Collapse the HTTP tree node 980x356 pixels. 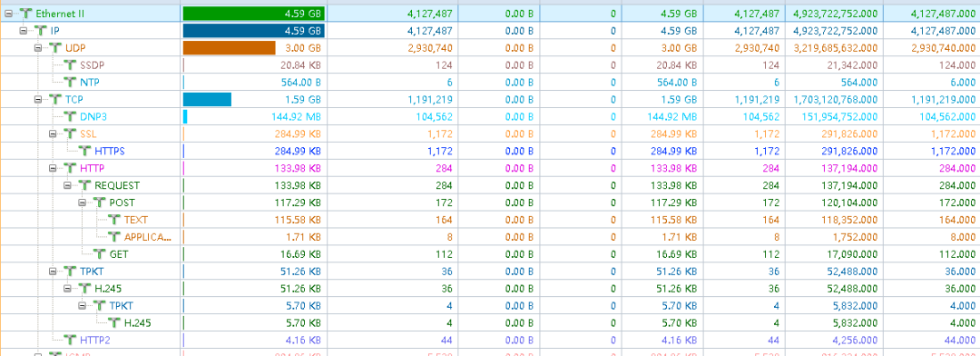[x=54, y=168]
